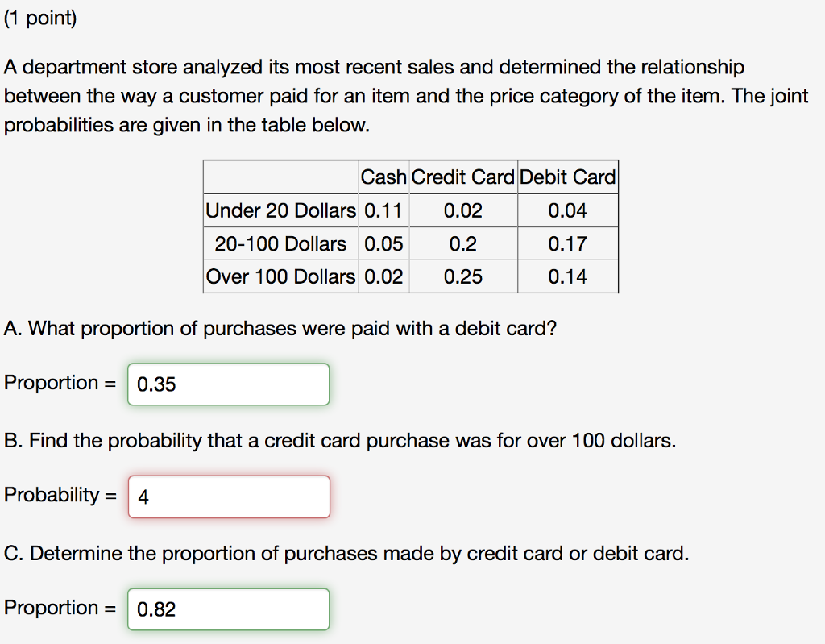This screenshot has width=825, height=644.
Task: Select the 0.2 cell in the table
Action: (x=462, y=243)
